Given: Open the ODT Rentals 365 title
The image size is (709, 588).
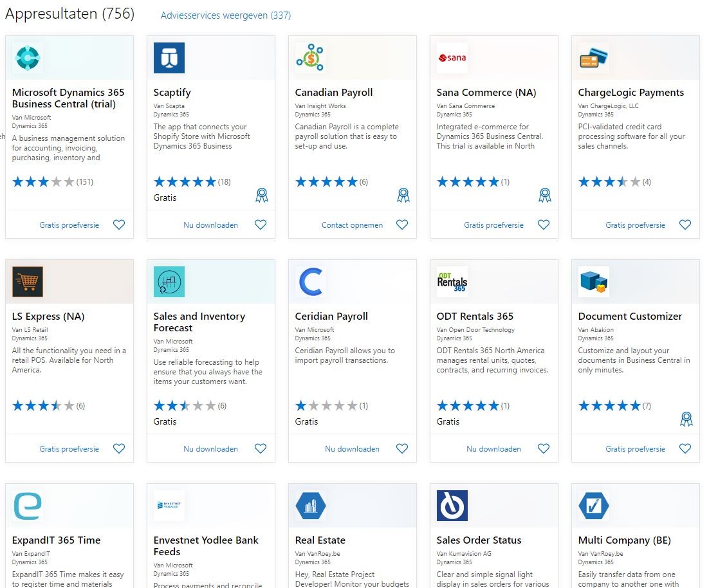Looking at the screenshot, I should pyautogui.click(x=475, y=317).
